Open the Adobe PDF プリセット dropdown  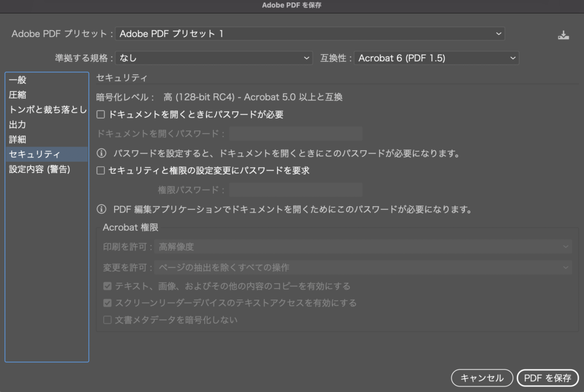pyautogui.click(x=310, y=34)
